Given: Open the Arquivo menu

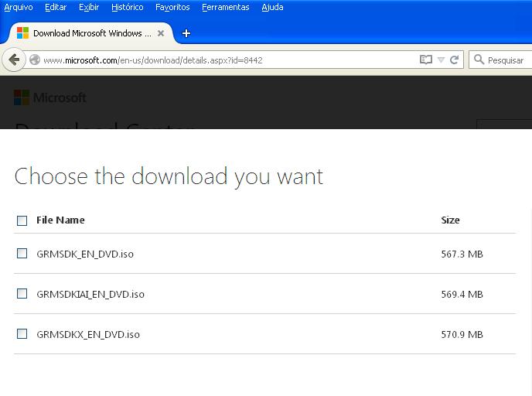Looking at the screenshot, I should coord(19,7).
